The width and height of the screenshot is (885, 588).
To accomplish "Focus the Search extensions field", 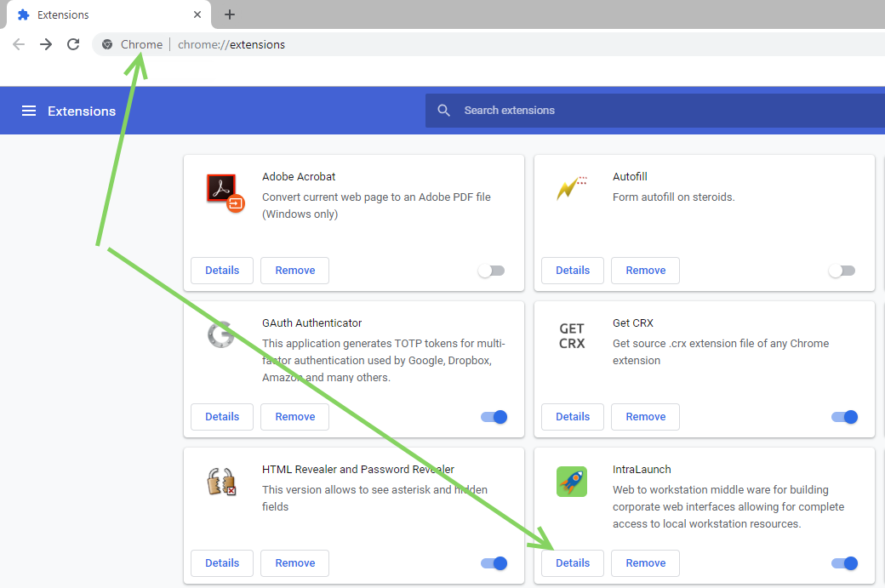I will [654, 111].
